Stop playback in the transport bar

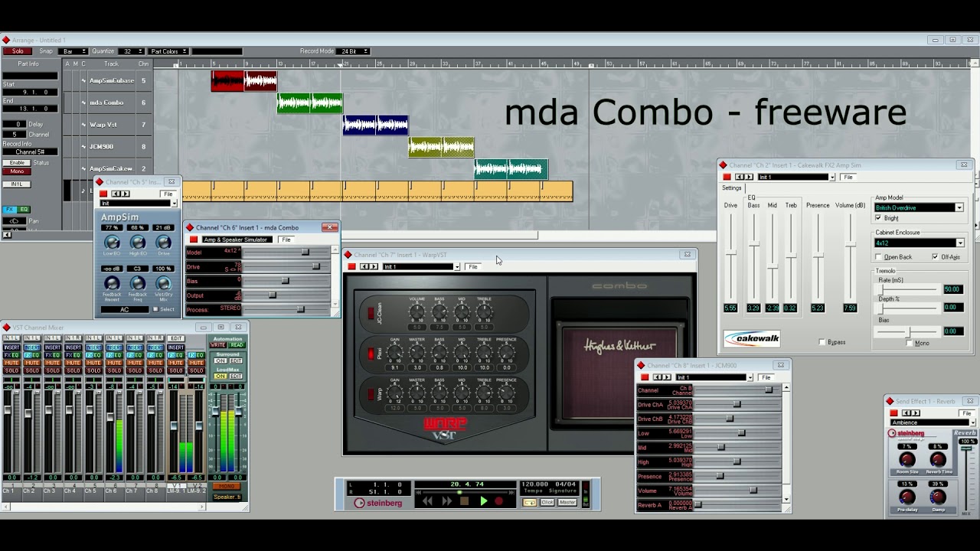[464, 501]
